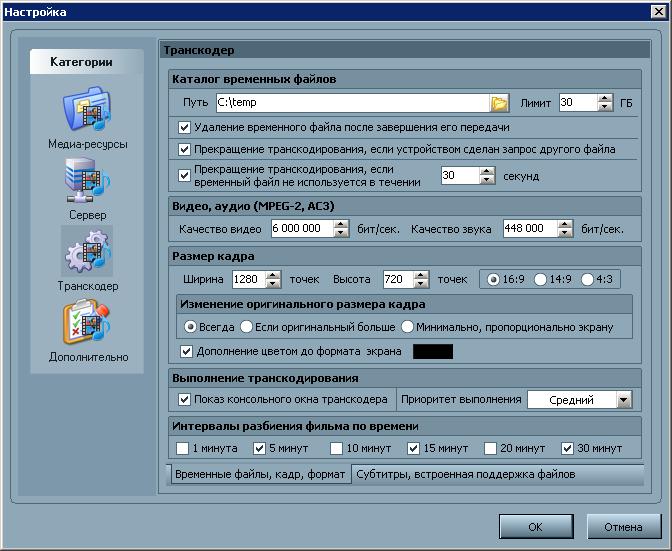This screenshot has height=551, width=672.
Task: Decrease the Лимит ГБ value
Action: point(605,107)
